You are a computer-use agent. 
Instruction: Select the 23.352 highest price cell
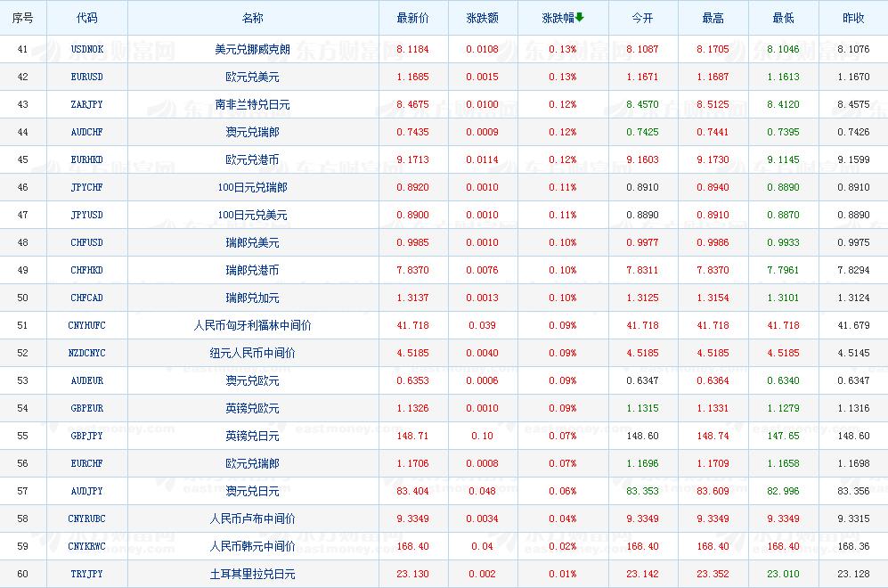[x=713, y=574]
